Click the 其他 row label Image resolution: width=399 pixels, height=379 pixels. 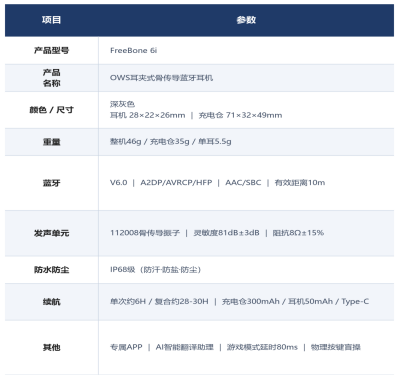pos(52,347)
